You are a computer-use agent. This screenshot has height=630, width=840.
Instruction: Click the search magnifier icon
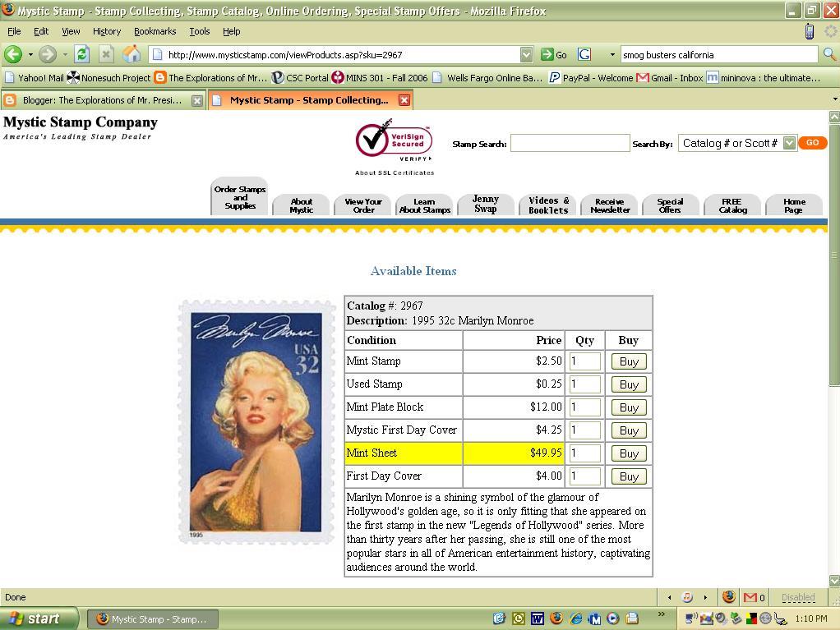(x=829, y=54)
